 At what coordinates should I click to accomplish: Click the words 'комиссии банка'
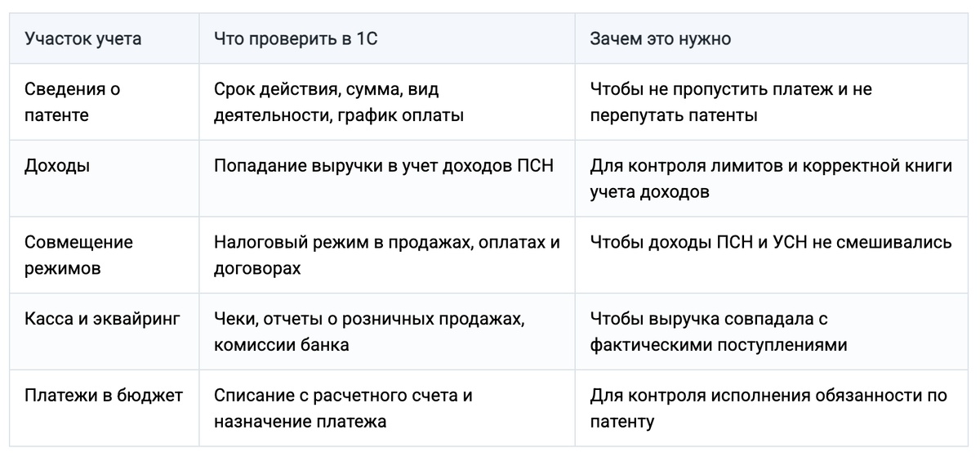pyautogui.click(x=282, y=344)
